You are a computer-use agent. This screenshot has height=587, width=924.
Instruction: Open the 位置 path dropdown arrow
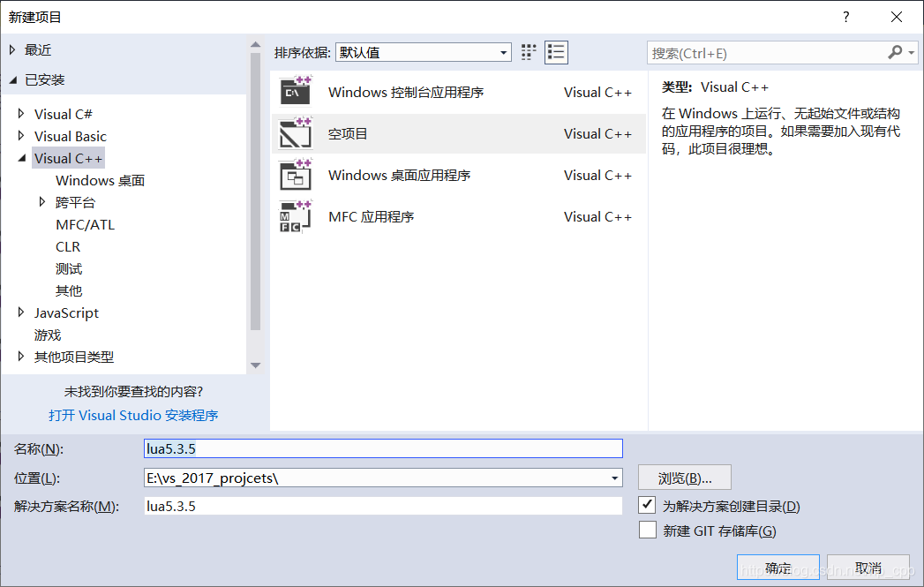point(614,478)
